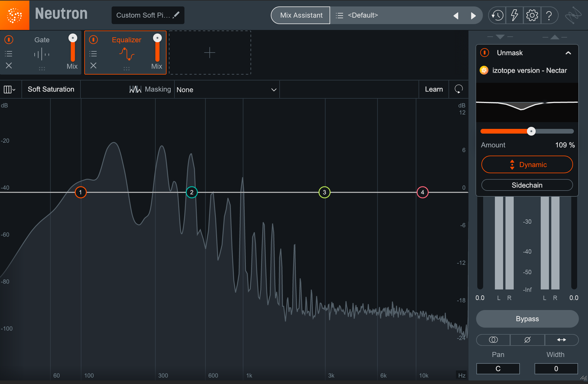Image resolution: width=588 pixels, height=384 pixels.
Task: Edit the preset name with pencil icon
Action: pos(176,15)
